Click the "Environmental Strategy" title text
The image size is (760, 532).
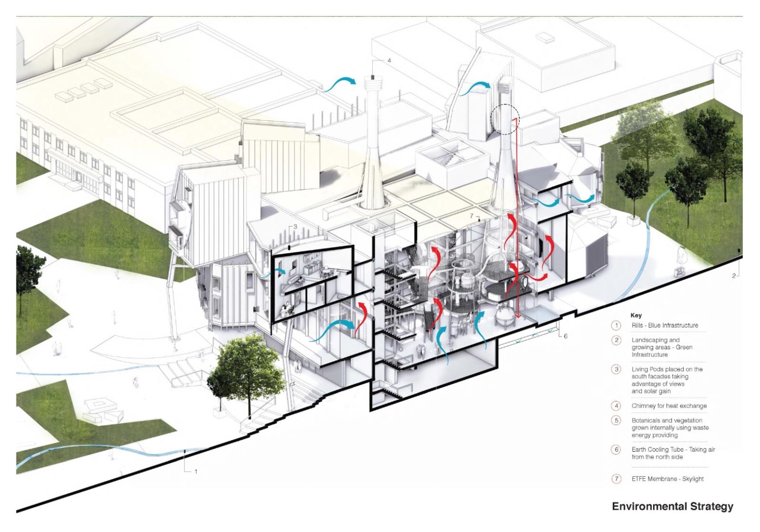tap(672, 506)
